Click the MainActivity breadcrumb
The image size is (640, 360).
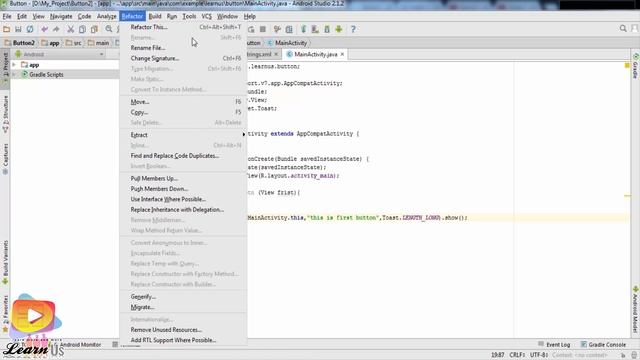(287, 43)
